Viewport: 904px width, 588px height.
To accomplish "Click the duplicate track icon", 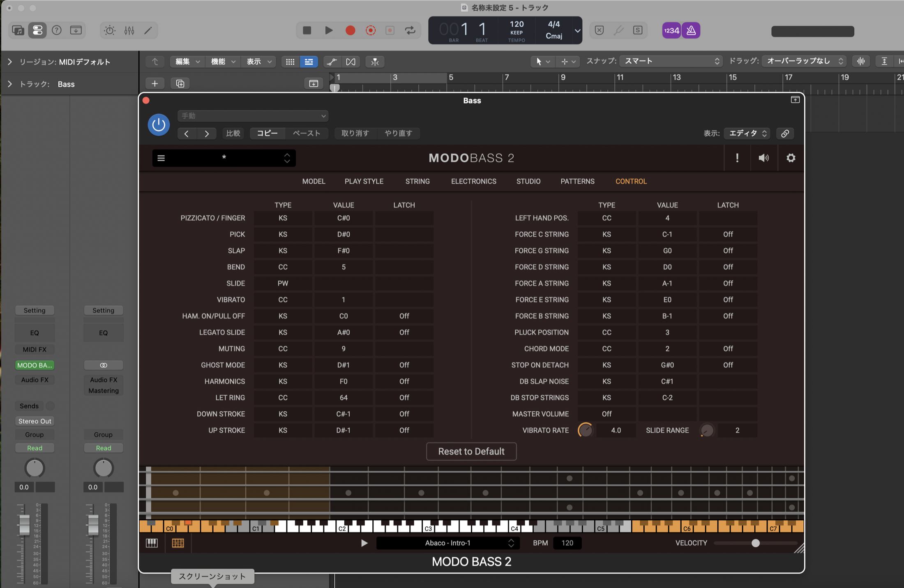I will pyautogui.click(x=180, y=84).
